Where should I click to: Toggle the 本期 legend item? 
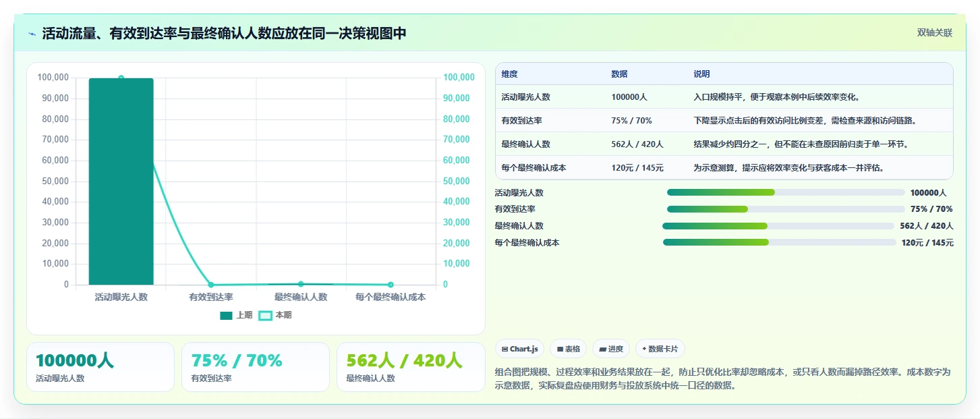pos(276,315)
